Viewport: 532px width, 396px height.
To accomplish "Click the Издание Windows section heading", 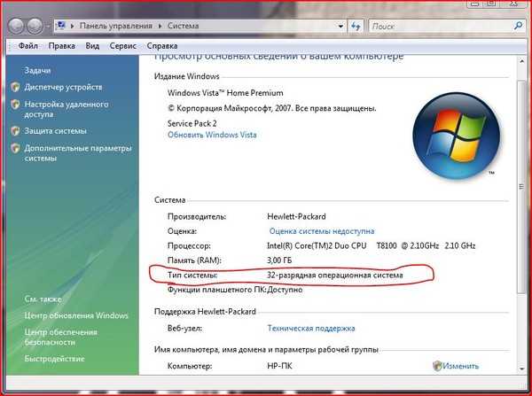I will [x=186, y=76].
